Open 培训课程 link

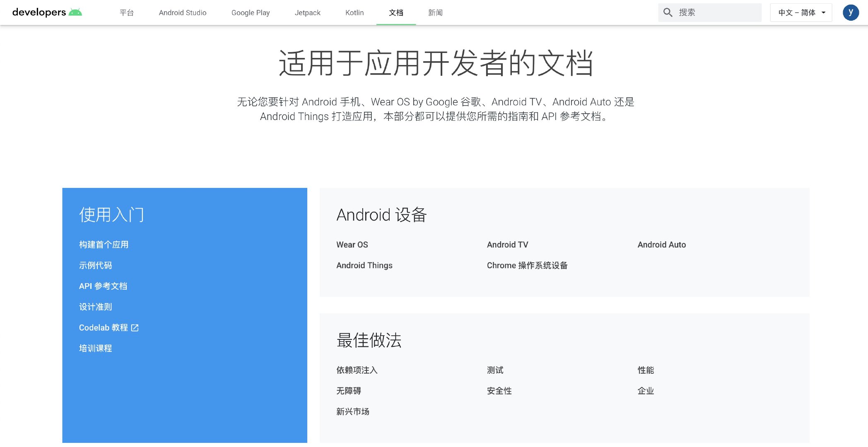click(x=95, y=348)
